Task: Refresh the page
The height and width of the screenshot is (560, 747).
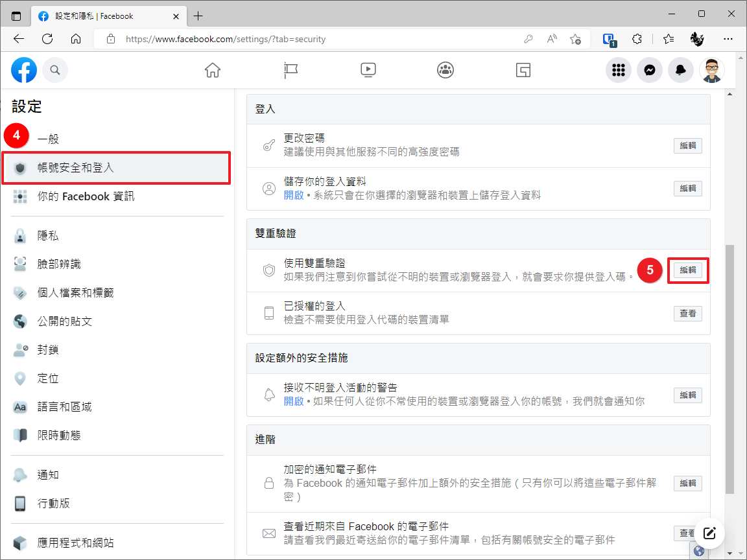Action: pyautogui.click(x=47, y=39)
